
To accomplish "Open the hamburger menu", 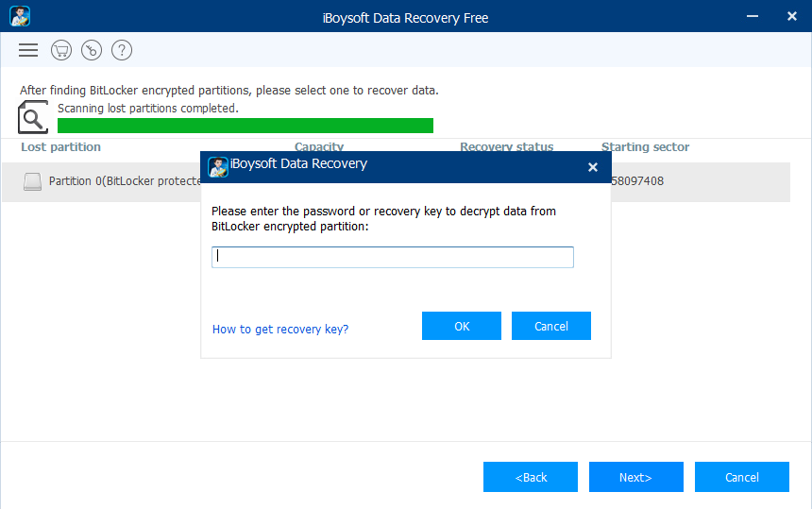I will pos(28,50).
